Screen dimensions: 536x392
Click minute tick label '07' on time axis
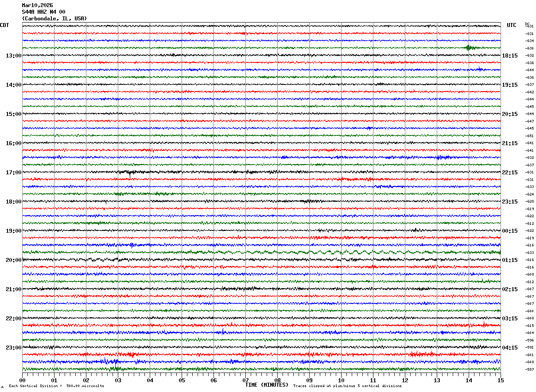pyautogui.click(x=245, y=380)
